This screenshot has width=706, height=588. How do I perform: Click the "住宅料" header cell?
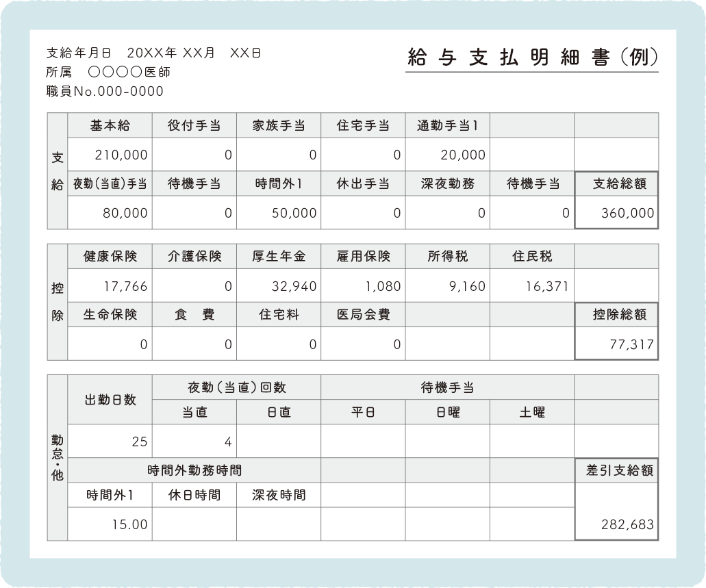279,314
